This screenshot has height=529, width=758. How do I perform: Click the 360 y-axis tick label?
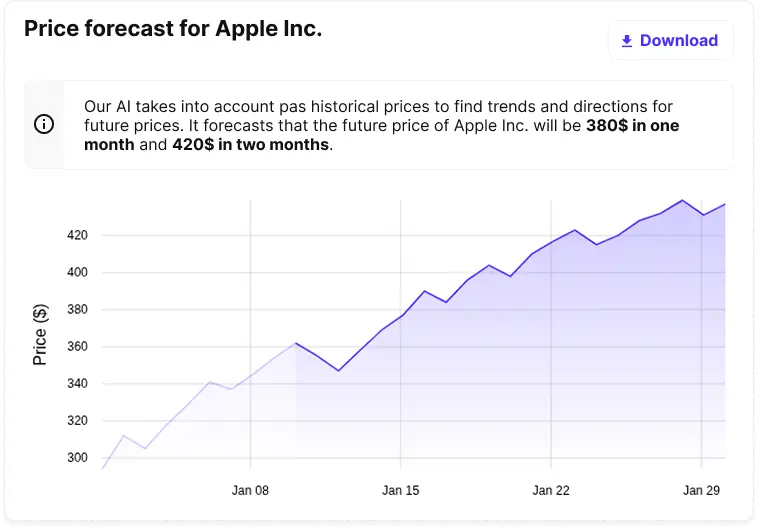[x=78, y=347]
